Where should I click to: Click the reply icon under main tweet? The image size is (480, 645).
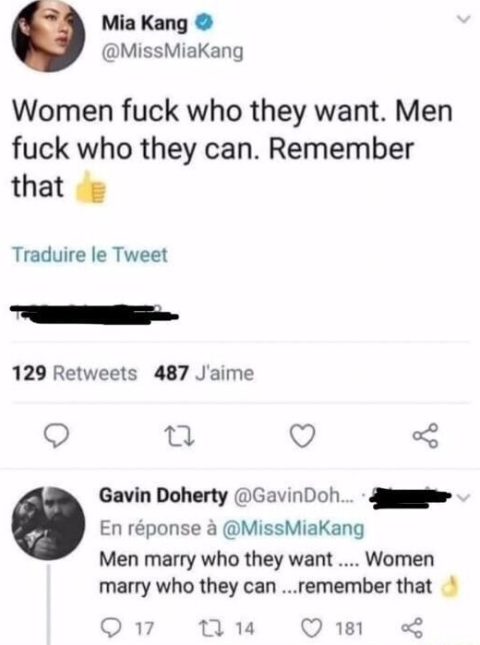pyautogui.click(x=56, y=436)
